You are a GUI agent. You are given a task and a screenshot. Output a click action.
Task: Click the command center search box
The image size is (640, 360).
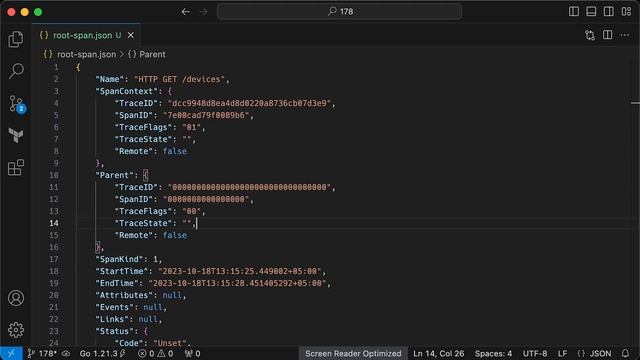[340, 11]
